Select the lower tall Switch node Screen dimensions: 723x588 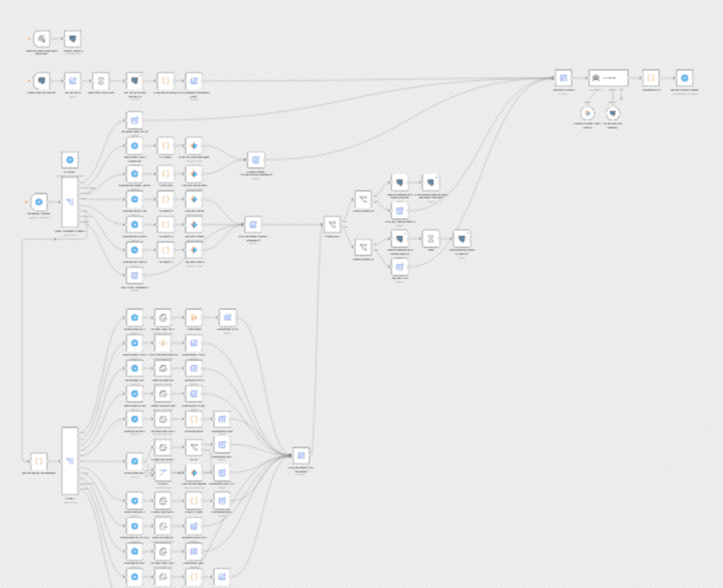[70, 461]
